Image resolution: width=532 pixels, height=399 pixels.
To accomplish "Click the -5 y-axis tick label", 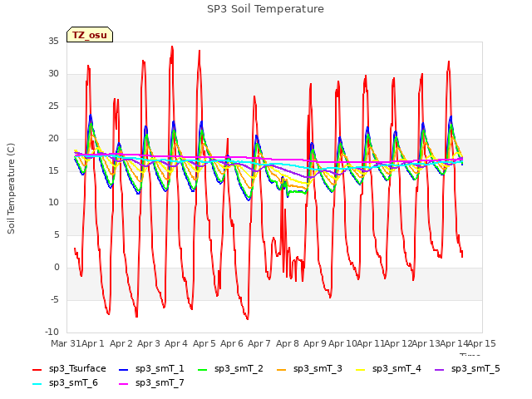I will pyautogui.click(x=55, y=299).
